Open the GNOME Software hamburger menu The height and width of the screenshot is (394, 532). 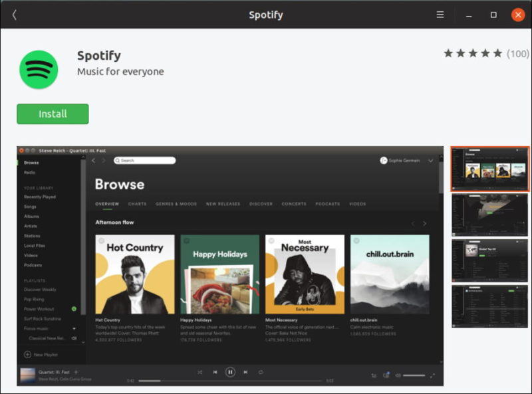[440, 14]
